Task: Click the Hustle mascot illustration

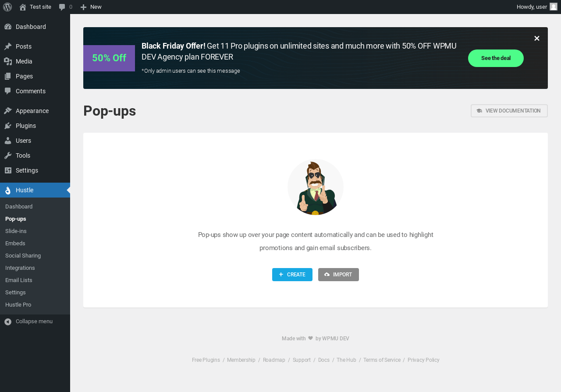Action: [316, 187]
